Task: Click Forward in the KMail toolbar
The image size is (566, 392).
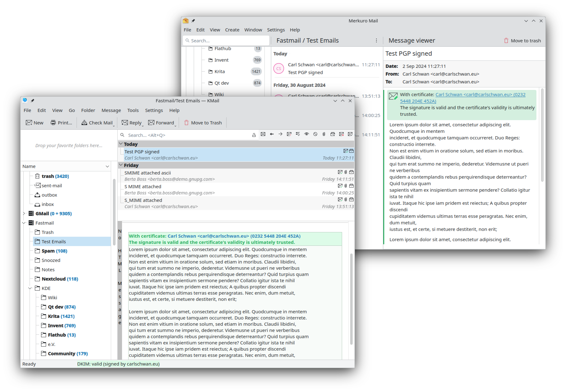Action: (x=161, y=123)
